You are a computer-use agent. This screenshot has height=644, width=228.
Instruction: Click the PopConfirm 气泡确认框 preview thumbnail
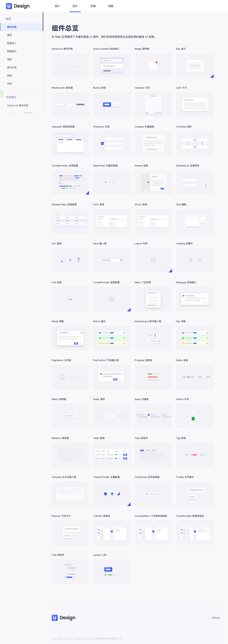pos(112,377)
